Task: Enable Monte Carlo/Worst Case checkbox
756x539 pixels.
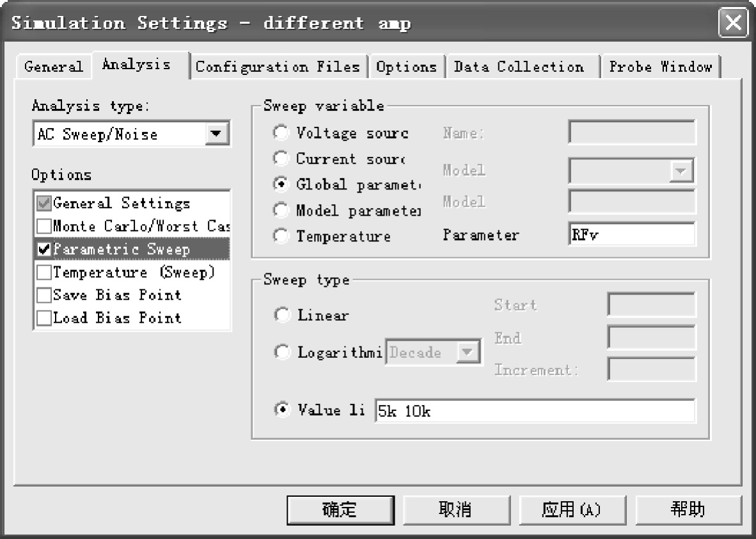Action: point(44,227)
